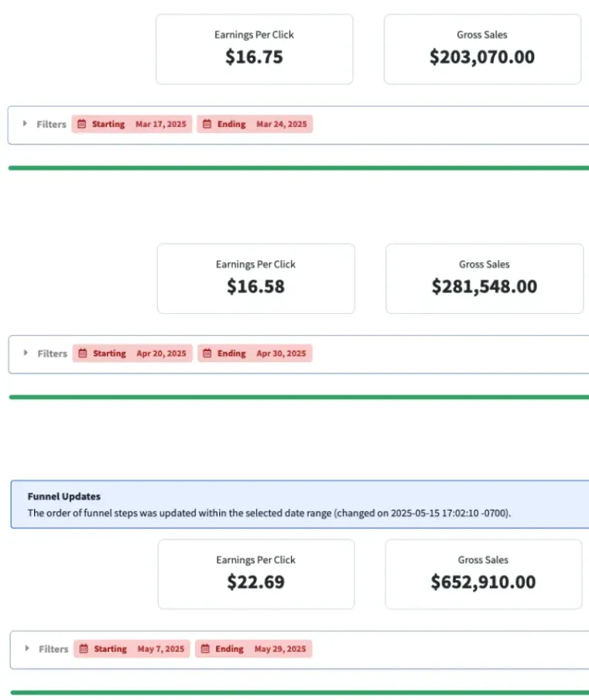Click the Funnel Updates notice banner
The image size is (589, 700).
pyautogui.click(x=300, y=504)
